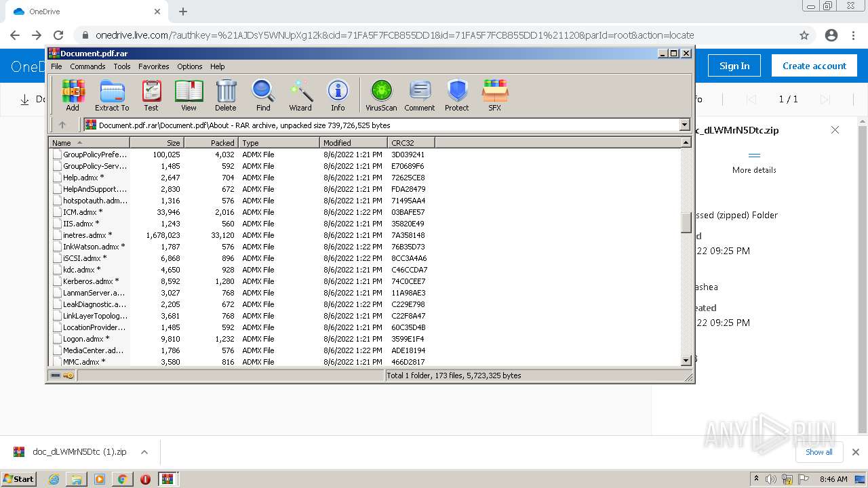Click the Protect shield icon
Image resolution: width=868 pixels, height=488 pixels.
click(x=457, y=95)
